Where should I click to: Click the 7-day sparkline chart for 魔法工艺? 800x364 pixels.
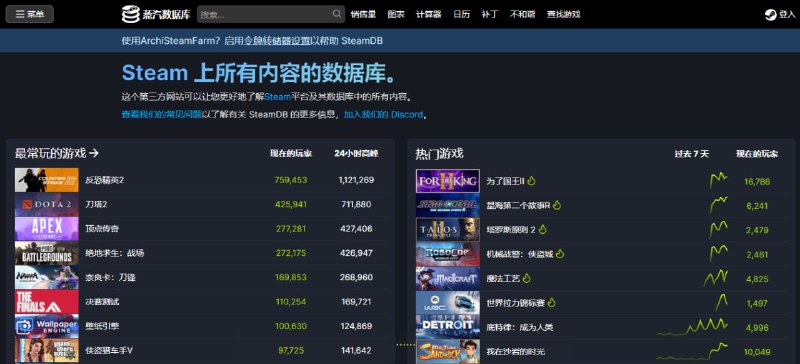tap(716, 278)
